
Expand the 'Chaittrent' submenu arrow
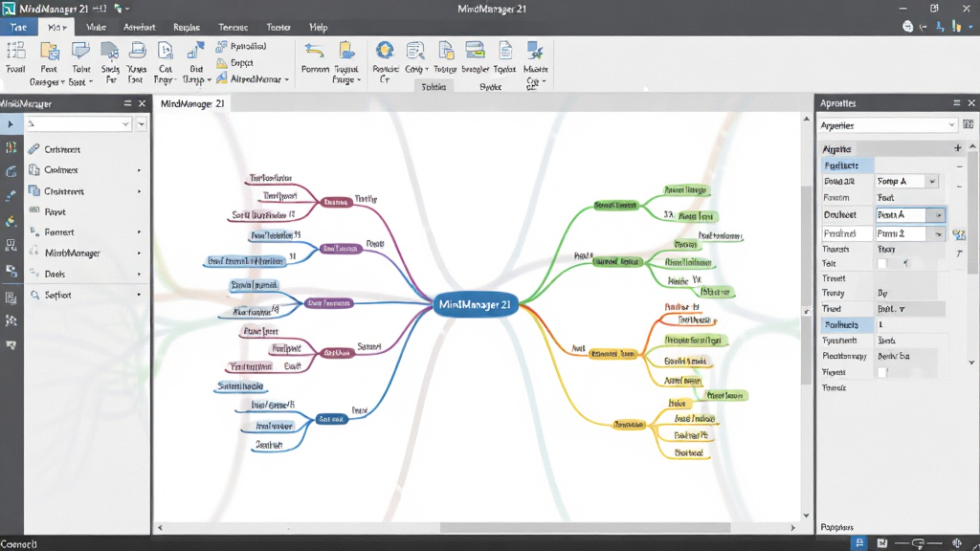pos(139,191)
